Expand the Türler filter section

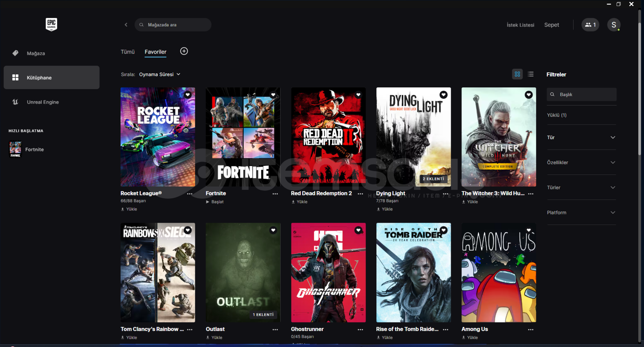point(581,188)
